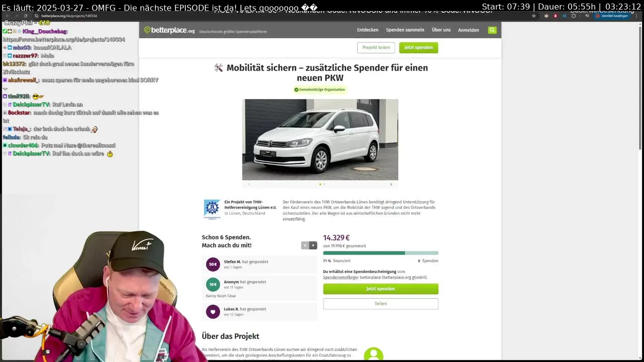Image resolution: width=644 pixels, height=362 pixels.
Task: Select the first gallery pagination dot
Action: (320, 184)
